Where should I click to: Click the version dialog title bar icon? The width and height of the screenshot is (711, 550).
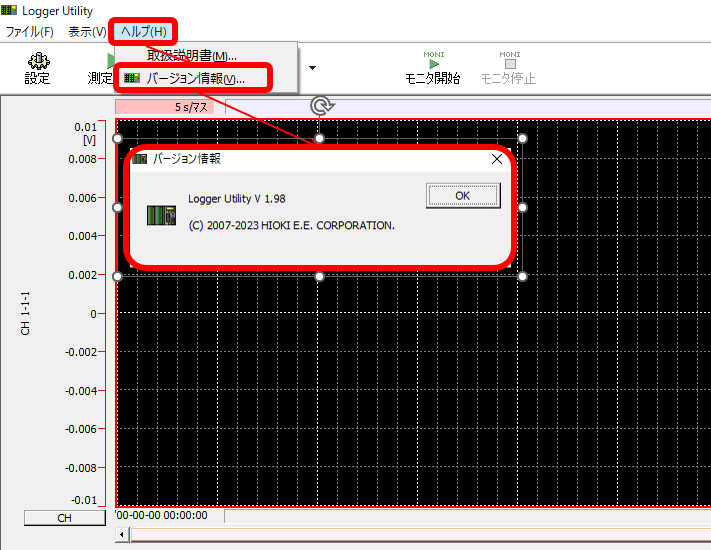tap(140, 159)
